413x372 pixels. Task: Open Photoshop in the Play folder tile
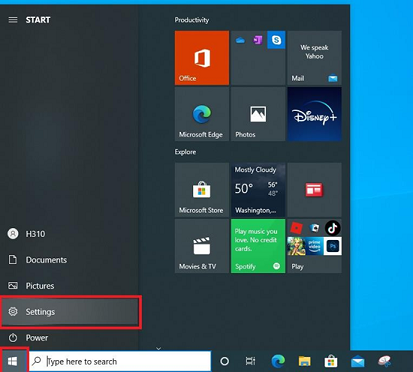click(333, 246)
